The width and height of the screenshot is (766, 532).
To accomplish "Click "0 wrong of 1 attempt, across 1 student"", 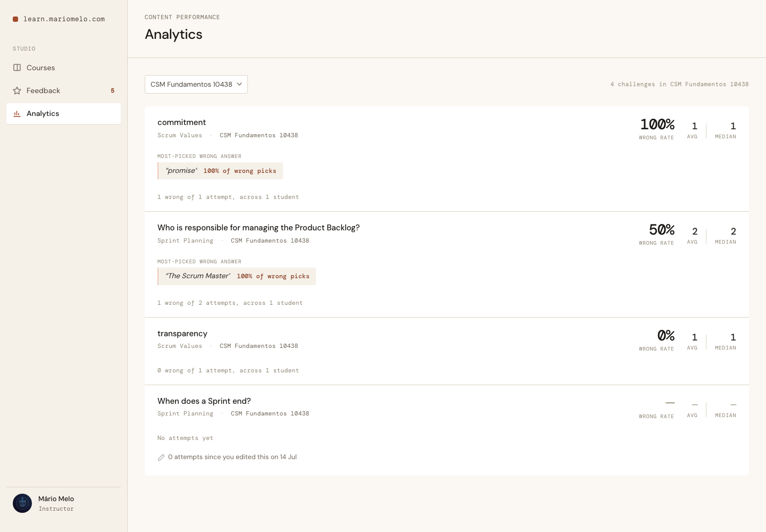I will 228,371.
